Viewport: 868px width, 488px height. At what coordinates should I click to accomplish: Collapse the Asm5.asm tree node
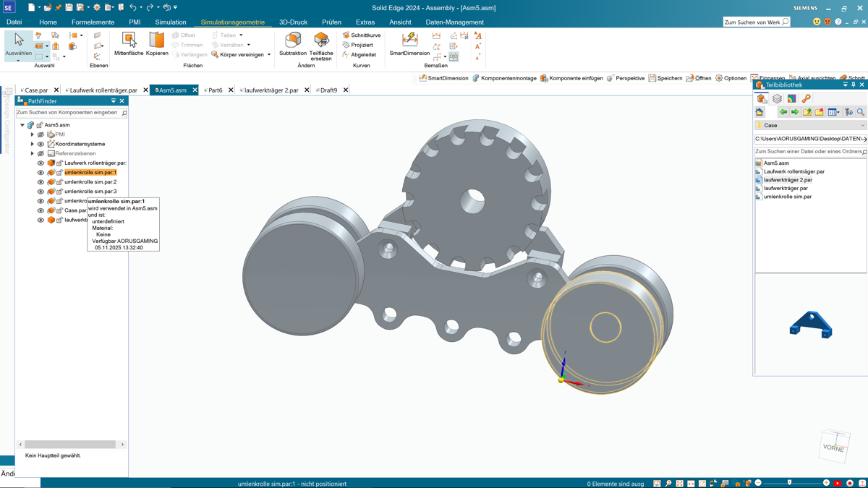tap(22, 125)
